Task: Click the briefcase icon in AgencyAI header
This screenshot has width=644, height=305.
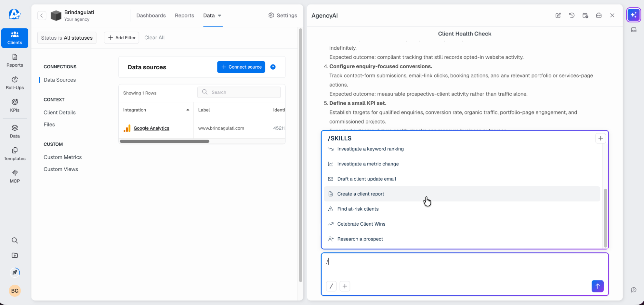Action: (599, 15)
